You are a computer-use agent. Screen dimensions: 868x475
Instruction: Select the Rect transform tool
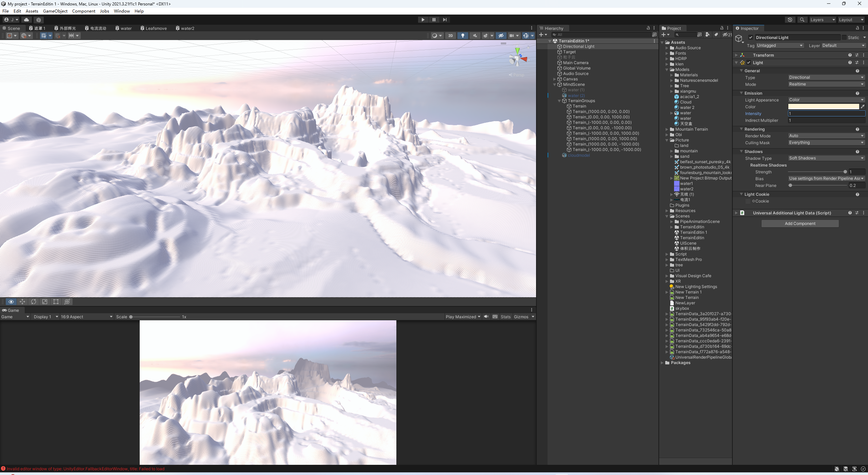pyautogui.click(x=56, y=302)
